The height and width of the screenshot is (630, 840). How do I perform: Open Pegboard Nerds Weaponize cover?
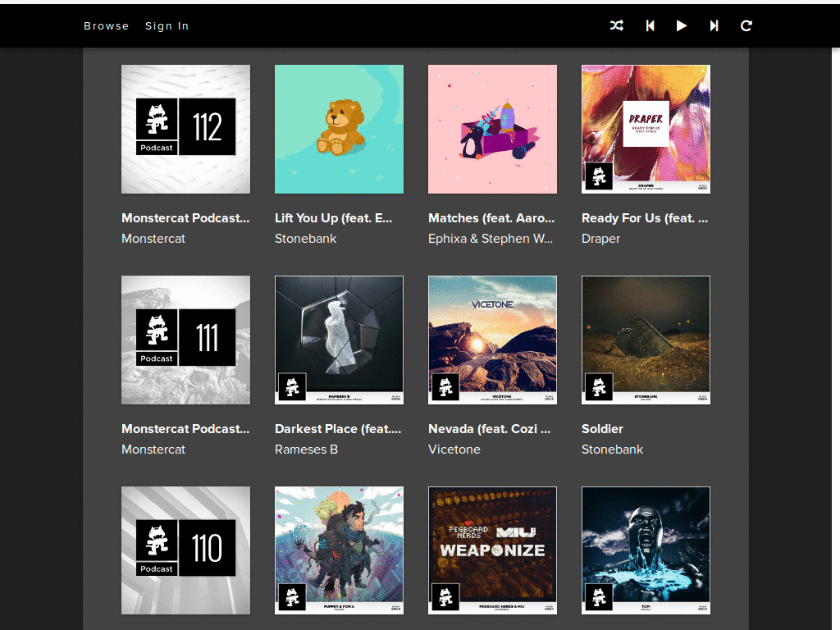click(492, 550)
